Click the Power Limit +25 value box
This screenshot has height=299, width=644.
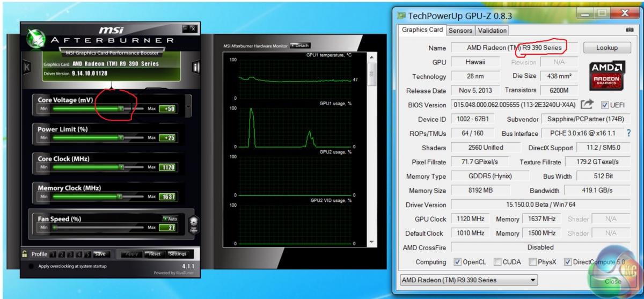click(168, 138)
